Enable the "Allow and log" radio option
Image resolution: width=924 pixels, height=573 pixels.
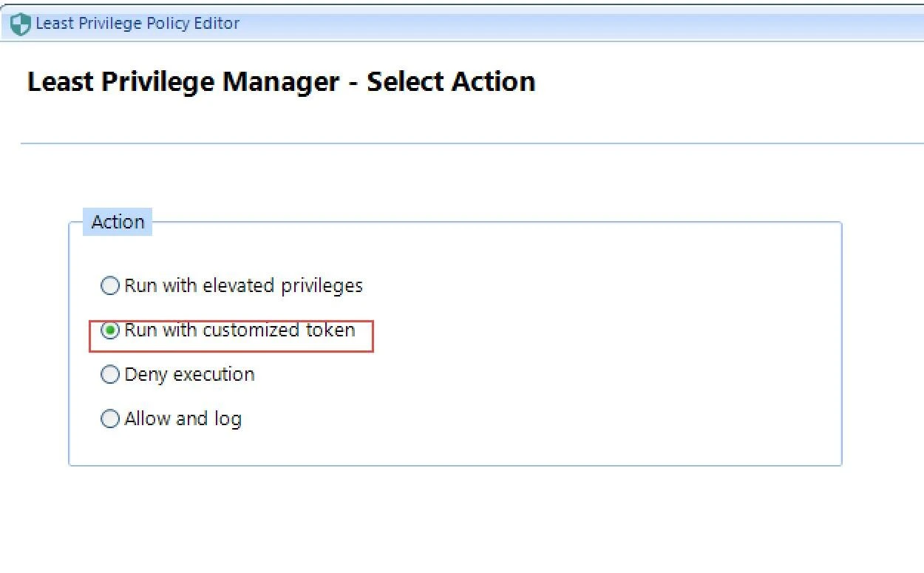click(109, 419)
